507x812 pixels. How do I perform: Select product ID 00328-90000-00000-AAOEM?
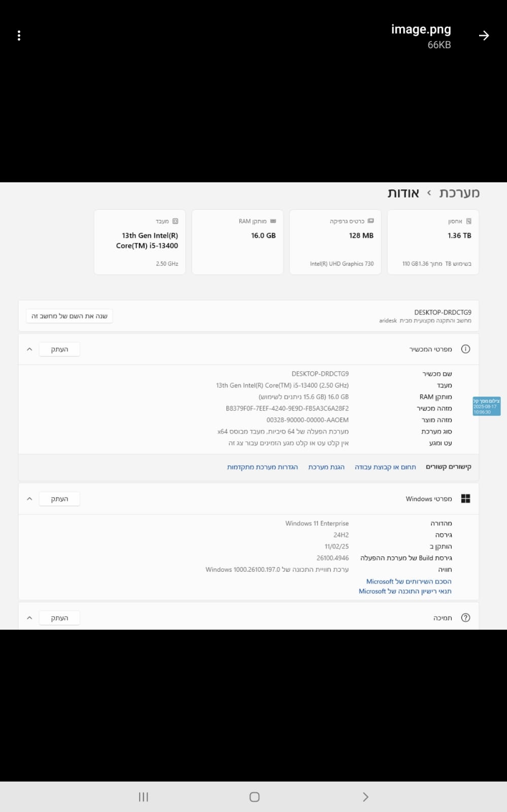point(308,420)
